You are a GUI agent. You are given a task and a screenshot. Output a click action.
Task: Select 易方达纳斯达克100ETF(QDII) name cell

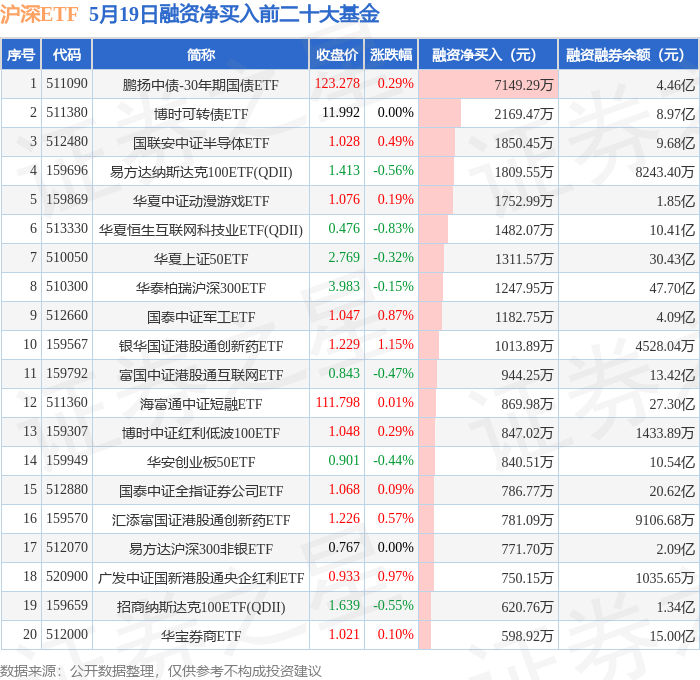coord(200,171)
